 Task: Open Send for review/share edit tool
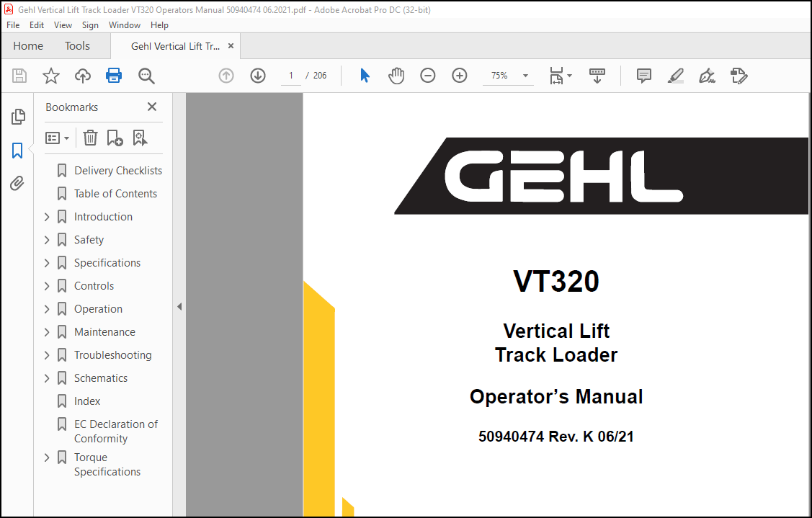tap(739, 76)
